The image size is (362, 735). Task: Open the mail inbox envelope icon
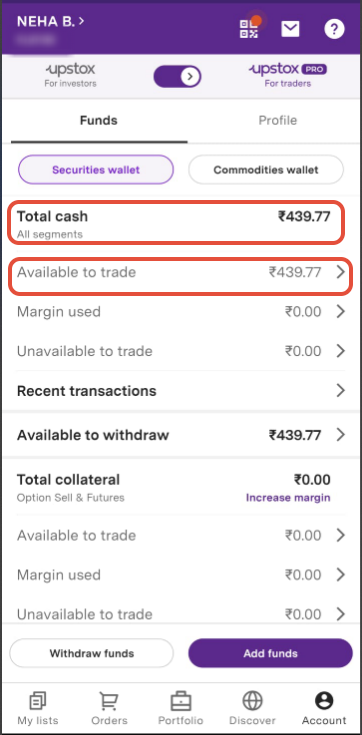tap(290, 29)
